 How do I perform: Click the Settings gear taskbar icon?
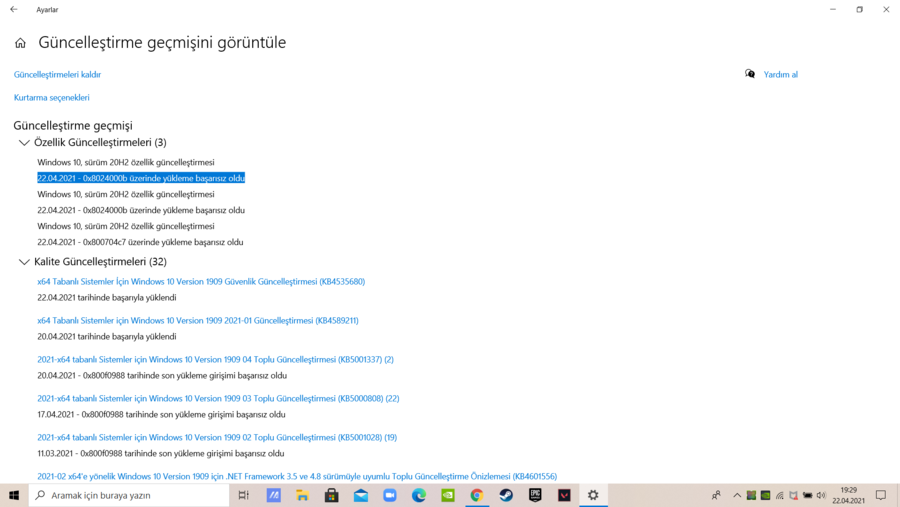[x=593, y=495]
